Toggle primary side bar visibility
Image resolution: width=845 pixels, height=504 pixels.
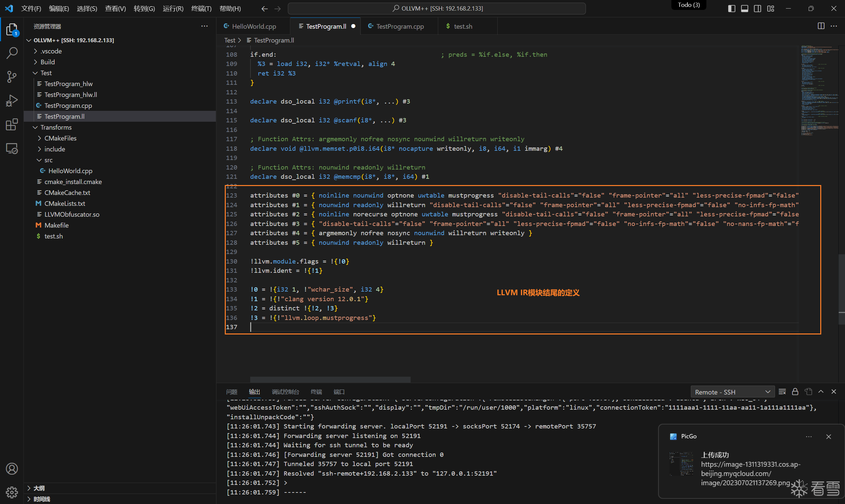pyautogui.click(x=731, y=9)
